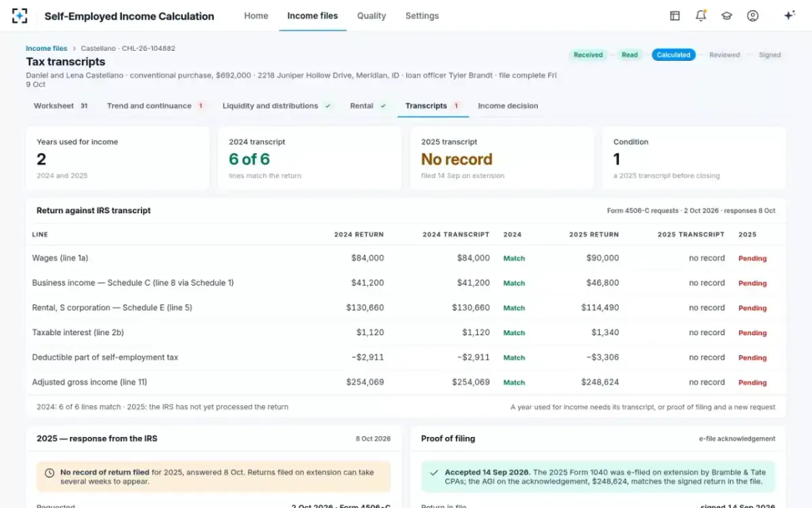Click the 2025 TRANSCRIPT column header

(691, 234)
